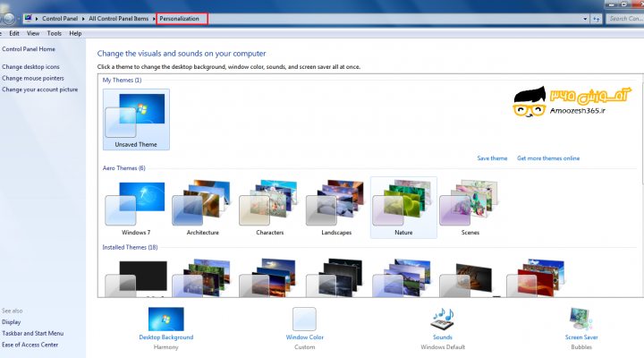Click the All Control Panel Items breadcrumb
The height and width of the screenshot is (358, 644).
(118, 19)
